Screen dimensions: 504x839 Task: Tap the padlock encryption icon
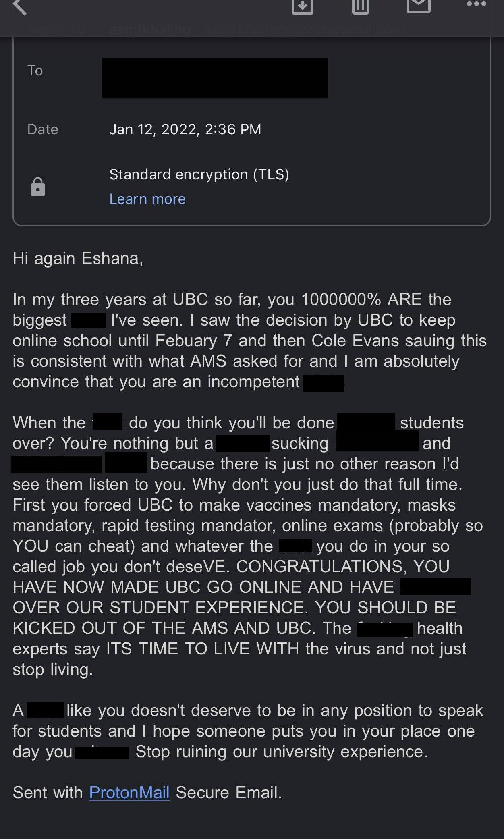point(38,187)
